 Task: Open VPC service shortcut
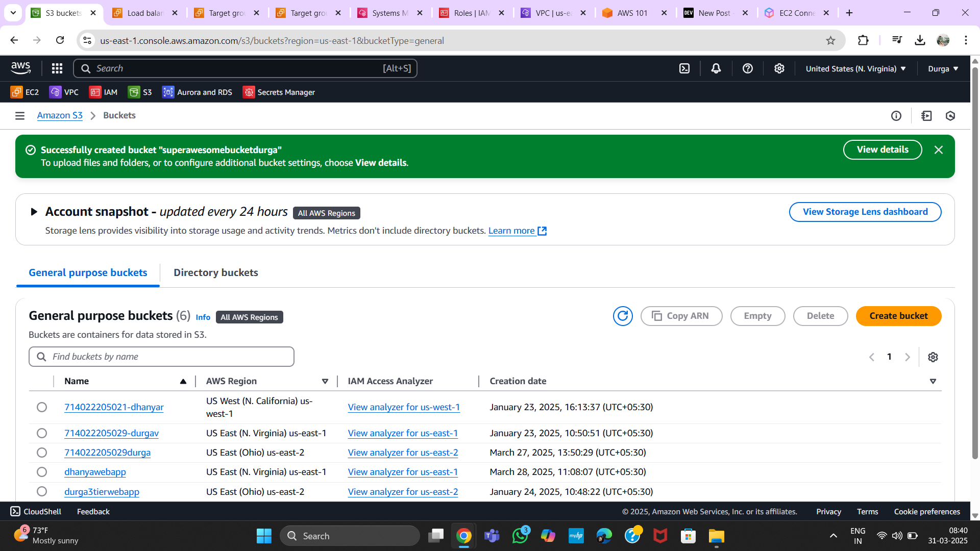[x=64, y=92]
